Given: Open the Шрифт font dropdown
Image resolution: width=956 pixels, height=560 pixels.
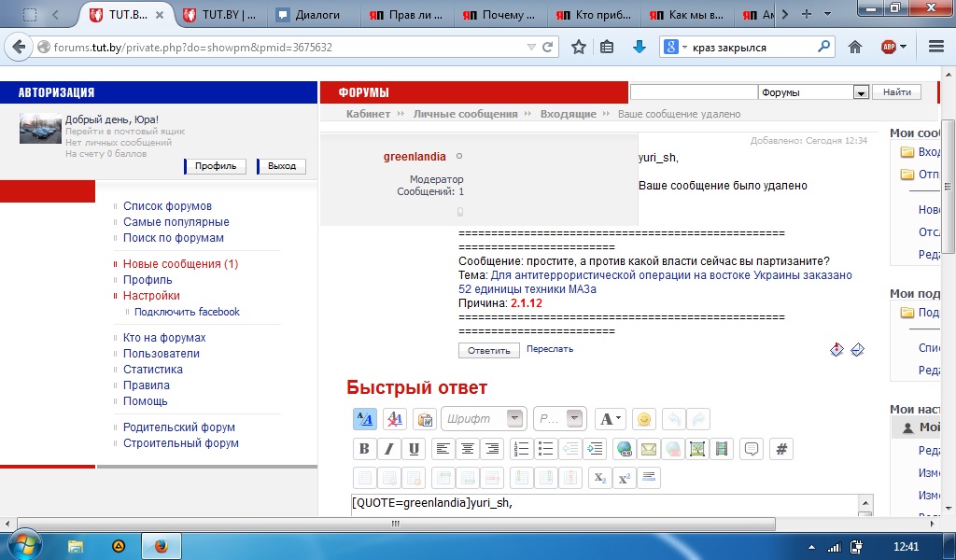Looking at the screenshot, I should point(483,419).
